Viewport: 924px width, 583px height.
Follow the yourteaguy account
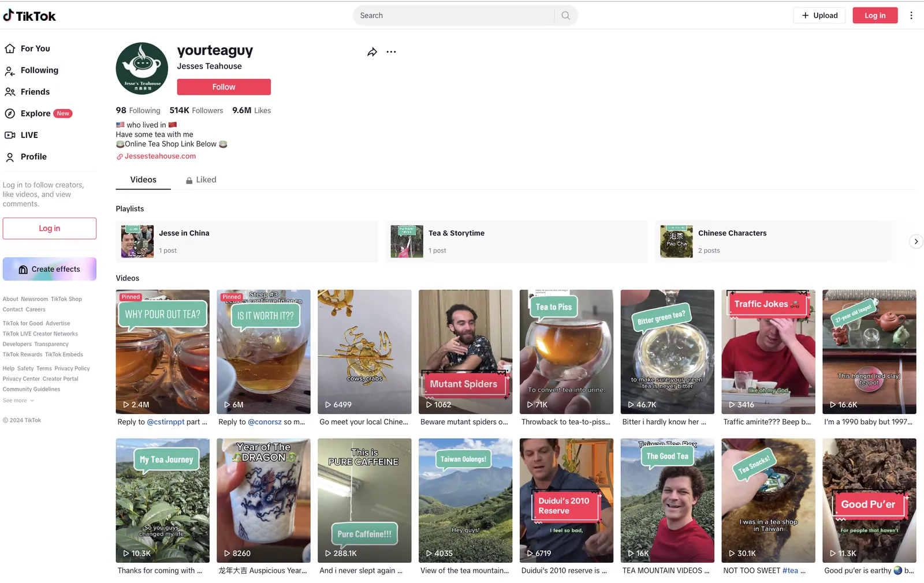[223, 87]
